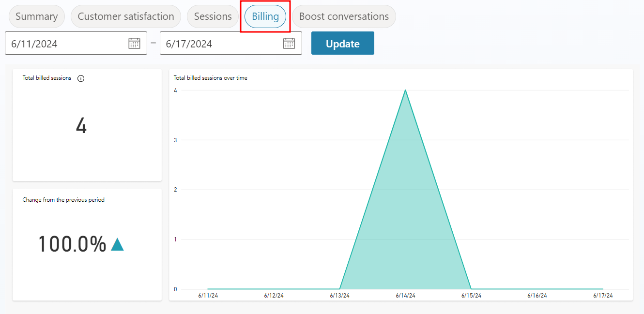Click the y-axis label 2

(x=175, y=190)
